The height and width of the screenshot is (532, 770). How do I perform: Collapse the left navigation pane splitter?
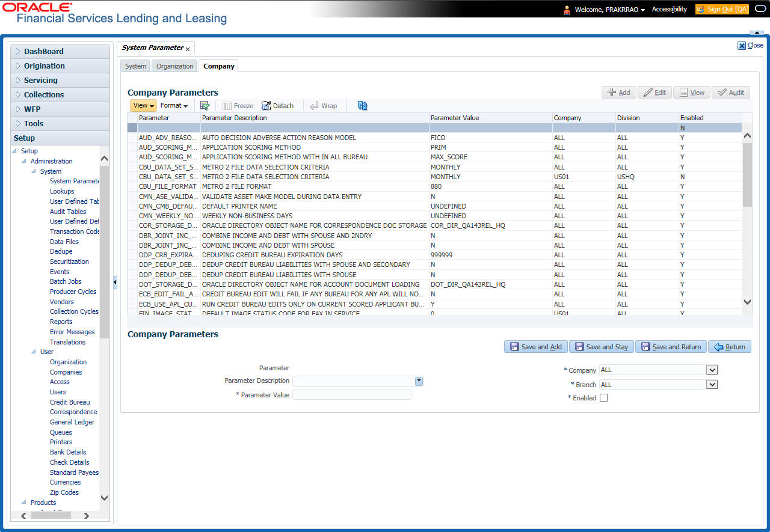coord(115,283)
